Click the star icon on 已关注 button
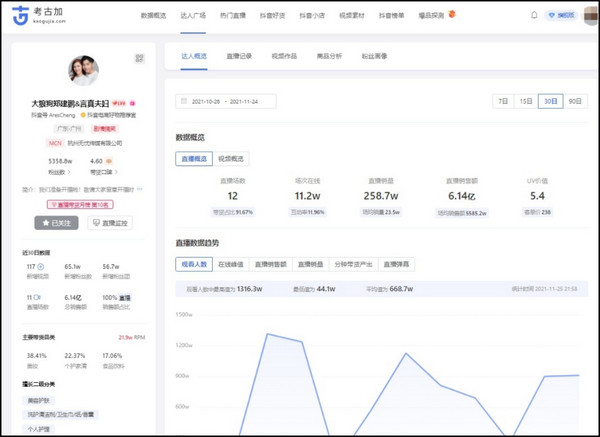The height and width of the screenshot is (437, 600). (x=44, y=223)
